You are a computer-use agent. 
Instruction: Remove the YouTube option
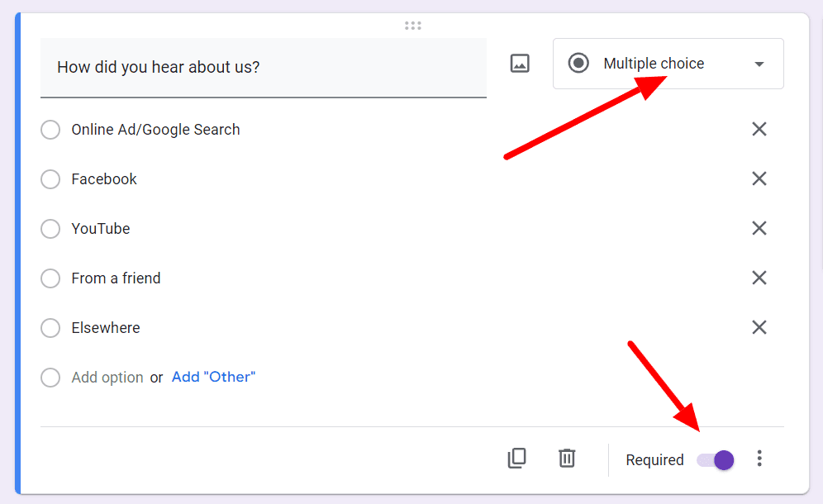[759, 228]
